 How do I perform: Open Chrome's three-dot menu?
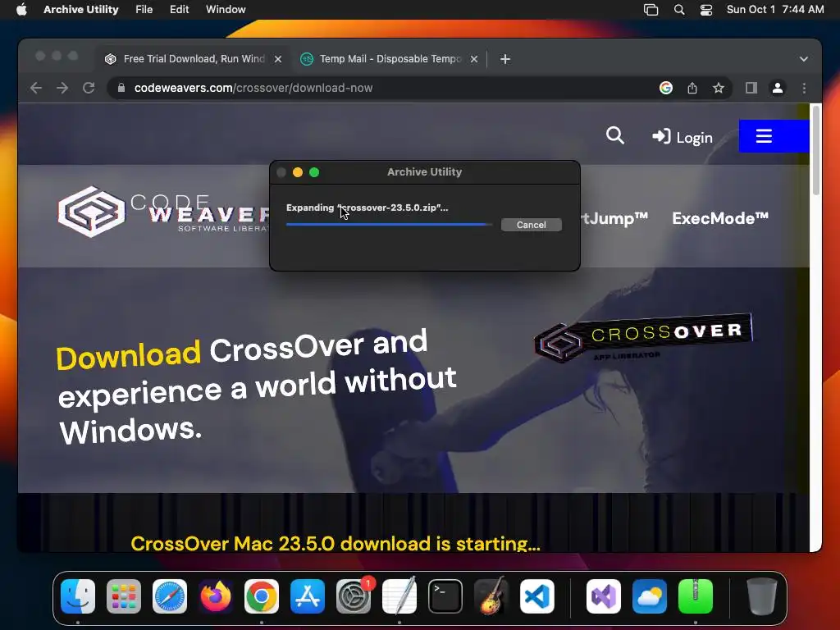coord(804,88)
